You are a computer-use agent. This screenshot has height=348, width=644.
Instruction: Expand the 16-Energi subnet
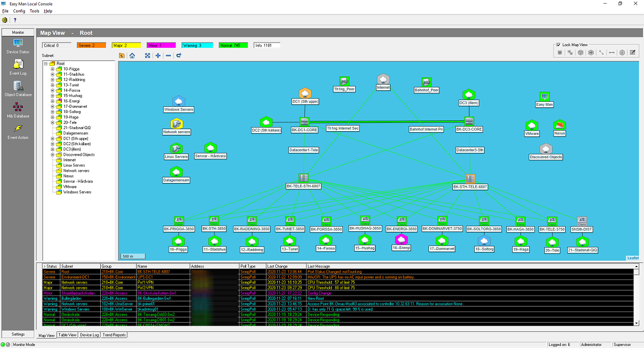(x=52, y=101)
